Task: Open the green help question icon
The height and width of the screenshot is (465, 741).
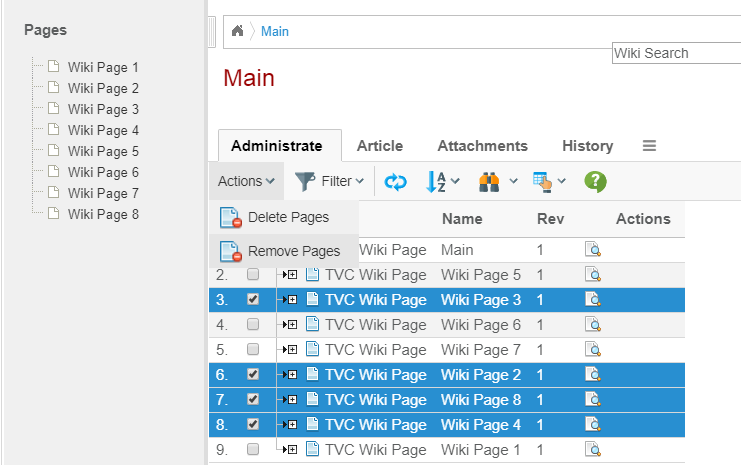Action: 595,181
